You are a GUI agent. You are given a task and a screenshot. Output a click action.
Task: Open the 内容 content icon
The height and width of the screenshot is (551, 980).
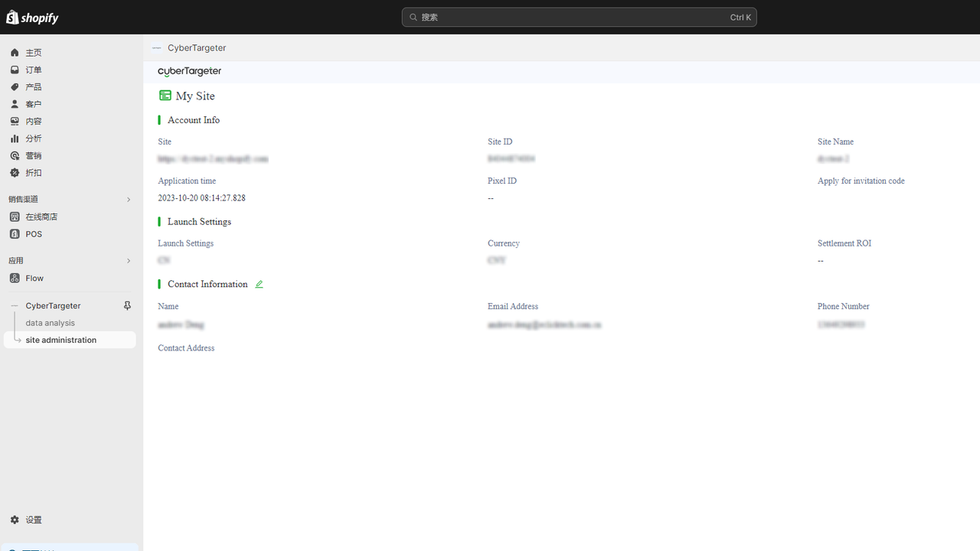click(15, 121)
